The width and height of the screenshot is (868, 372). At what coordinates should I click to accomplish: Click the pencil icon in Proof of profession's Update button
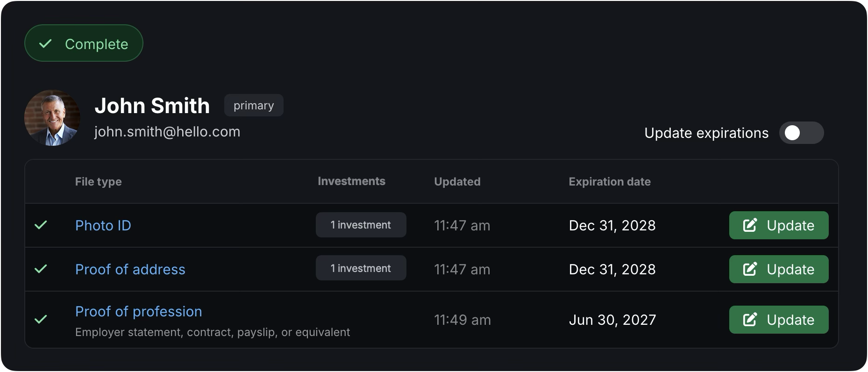coord(750,320)
